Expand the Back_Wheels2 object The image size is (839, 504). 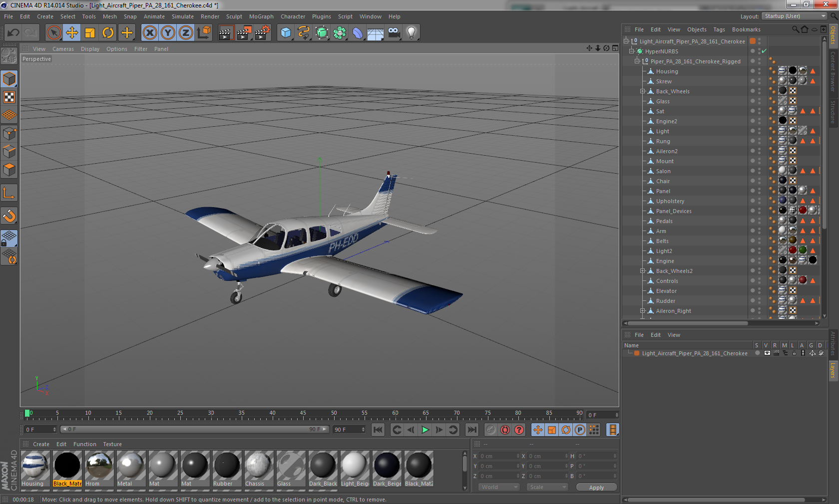click(x=643, y=270)
